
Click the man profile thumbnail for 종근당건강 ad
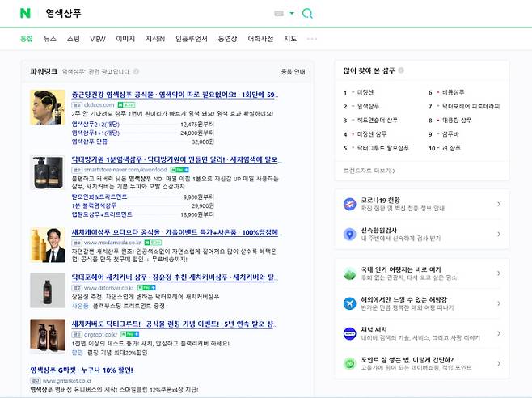tap(48, 108)
